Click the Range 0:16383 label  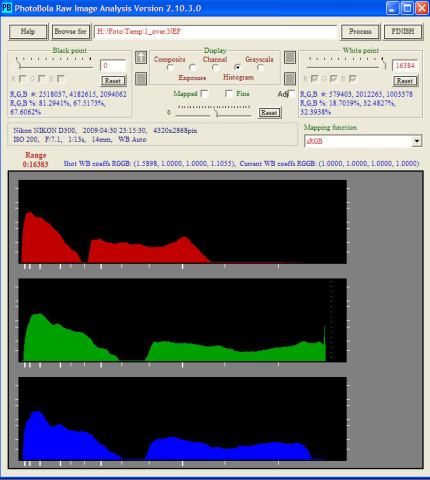point(36,160)
